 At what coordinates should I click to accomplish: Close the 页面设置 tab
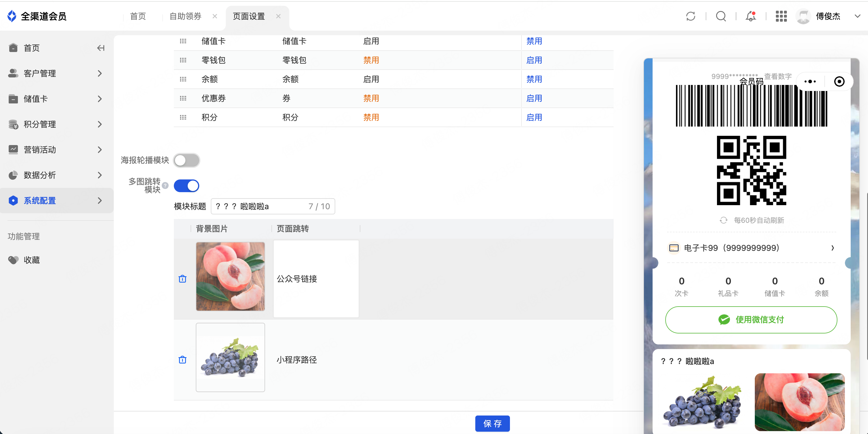278,16
